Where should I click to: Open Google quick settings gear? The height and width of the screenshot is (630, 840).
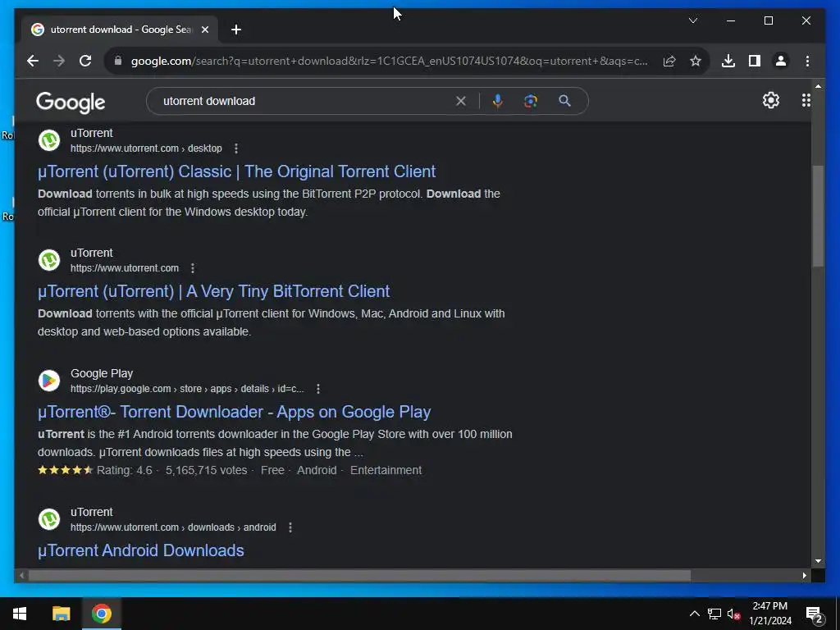pyautogui.click(x=771, y=100)
